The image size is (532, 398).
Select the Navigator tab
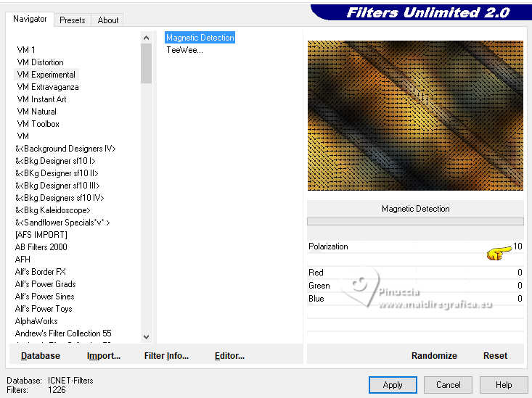pyautogui.click(x=30, y=19)
